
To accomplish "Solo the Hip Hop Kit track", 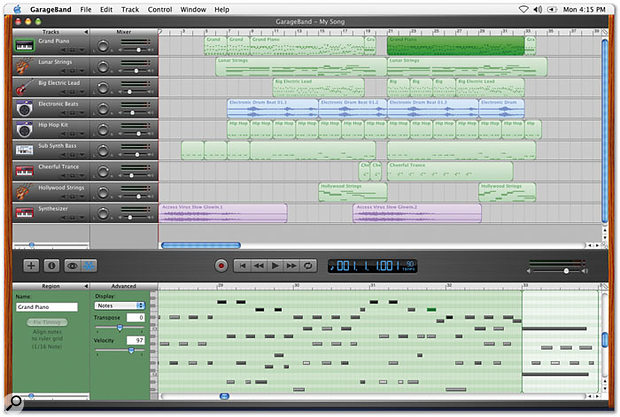I will (x=73, y=134).
